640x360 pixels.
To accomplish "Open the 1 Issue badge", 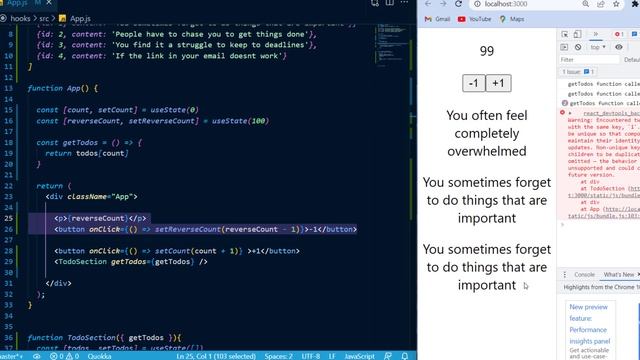I will pos(578,72).
